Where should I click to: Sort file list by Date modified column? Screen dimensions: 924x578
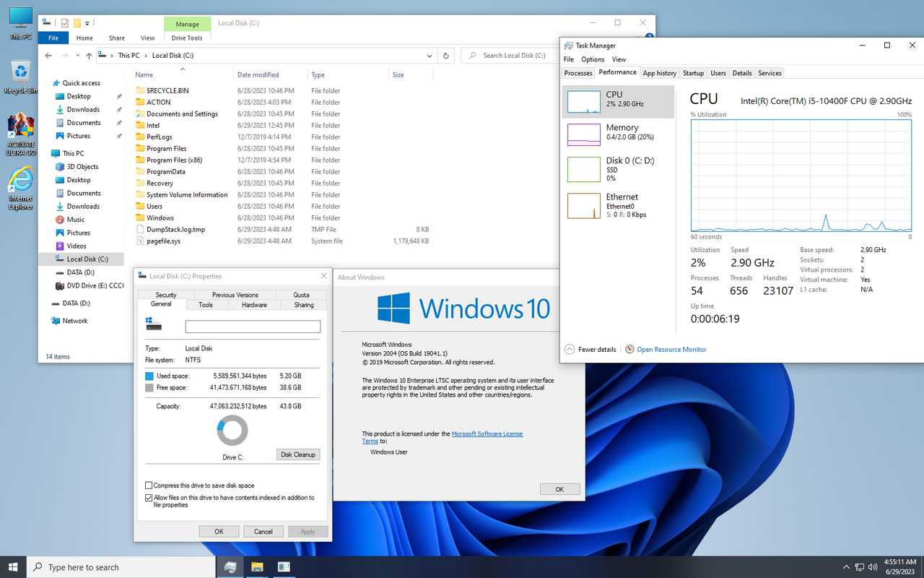point(271,74)
